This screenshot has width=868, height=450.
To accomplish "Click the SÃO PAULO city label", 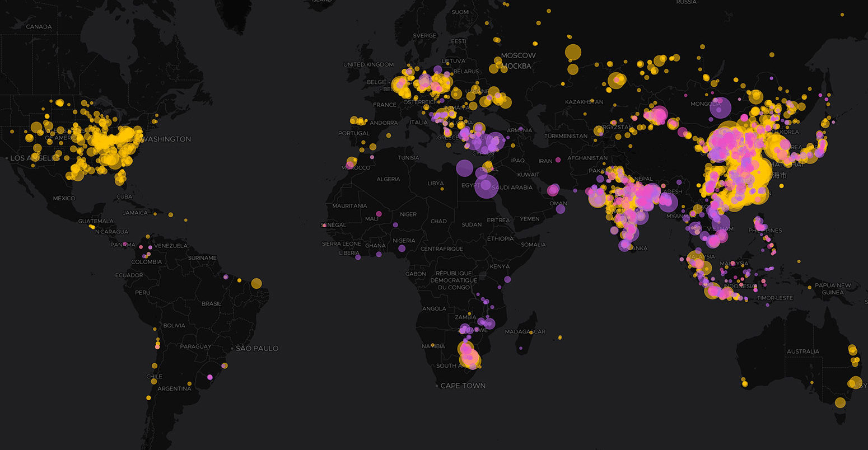I will tap(257, 348).
